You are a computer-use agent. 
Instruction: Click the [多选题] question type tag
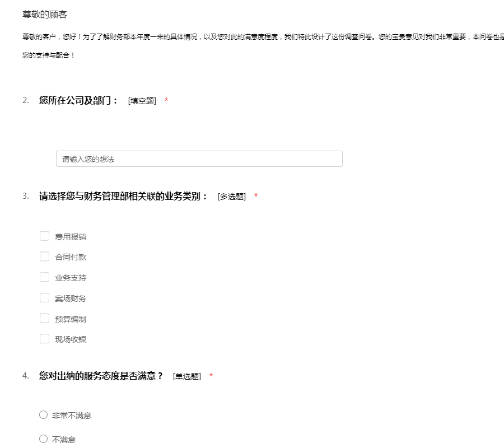tap(232, 197)
